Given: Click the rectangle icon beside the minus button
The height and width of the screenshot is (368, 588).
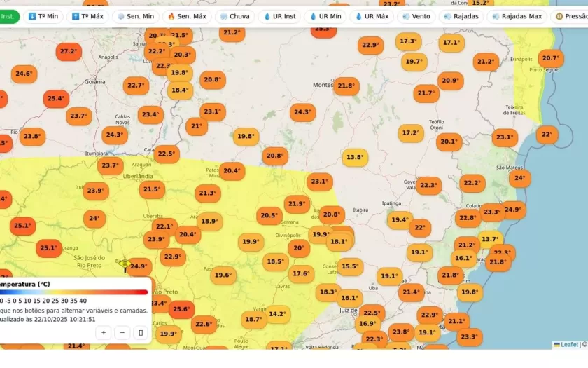Looking at the screenshot, I should click(141, 333).
